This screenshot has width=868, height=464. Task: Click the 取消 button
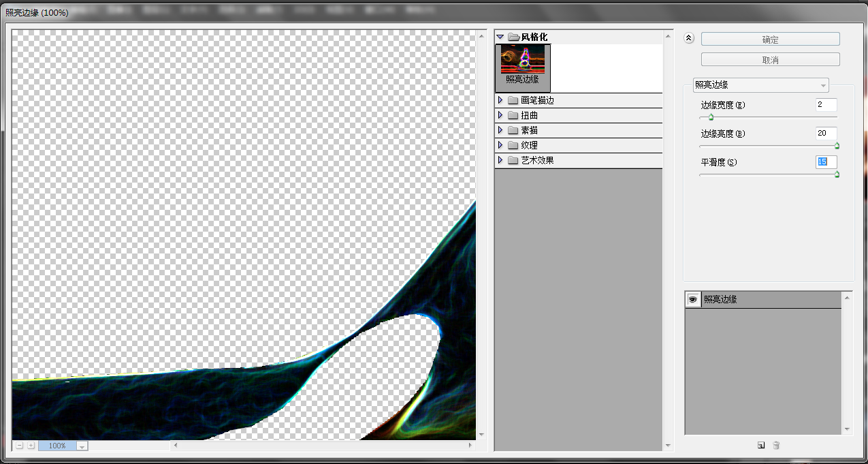770,60
